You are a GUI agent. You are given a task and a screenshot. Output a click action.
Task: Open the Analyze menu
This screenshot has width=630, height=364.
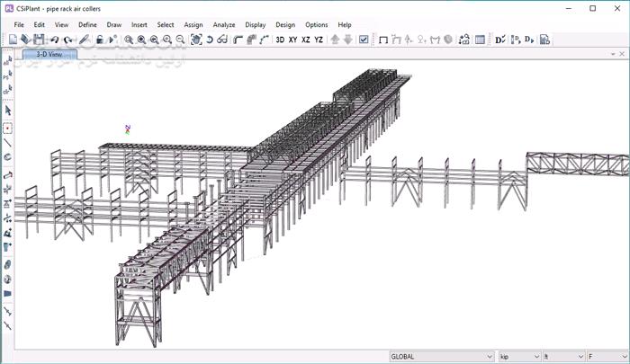coord(223,24)
